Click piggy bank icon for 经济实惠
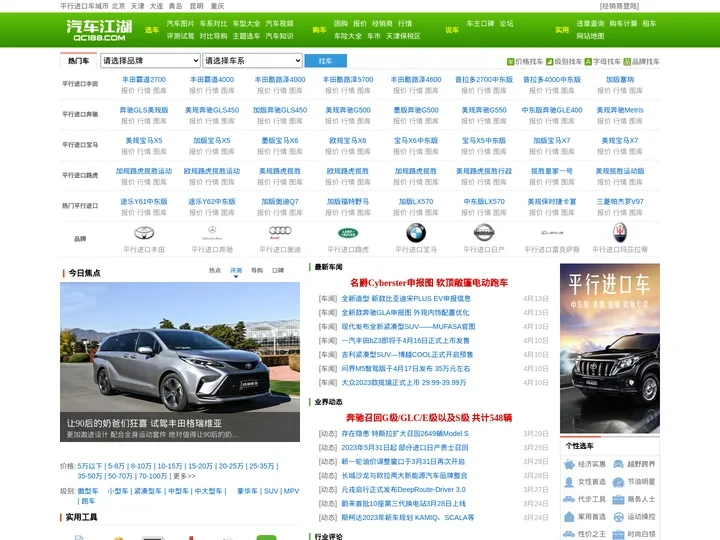Viewport: 720px width, 540px height. (x=569, y=465)
